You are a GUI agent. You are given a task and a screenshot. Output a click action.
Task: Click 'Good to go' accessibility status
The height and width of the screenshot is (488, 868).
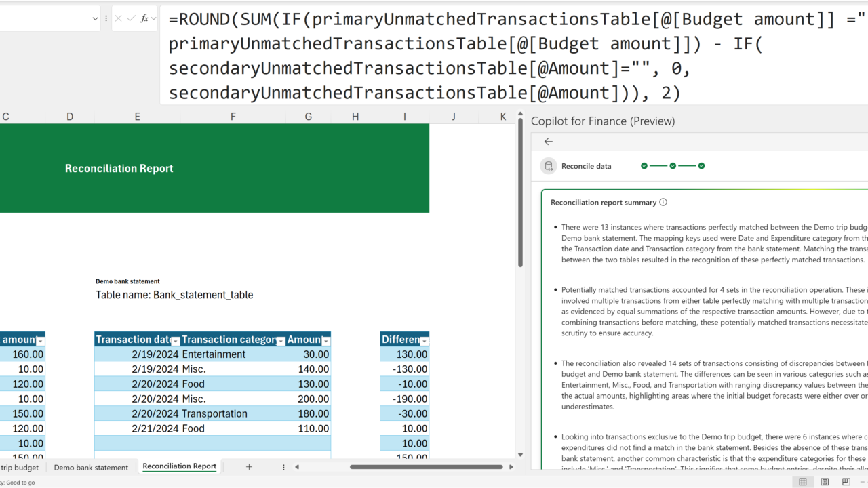(x=18, y=483)
